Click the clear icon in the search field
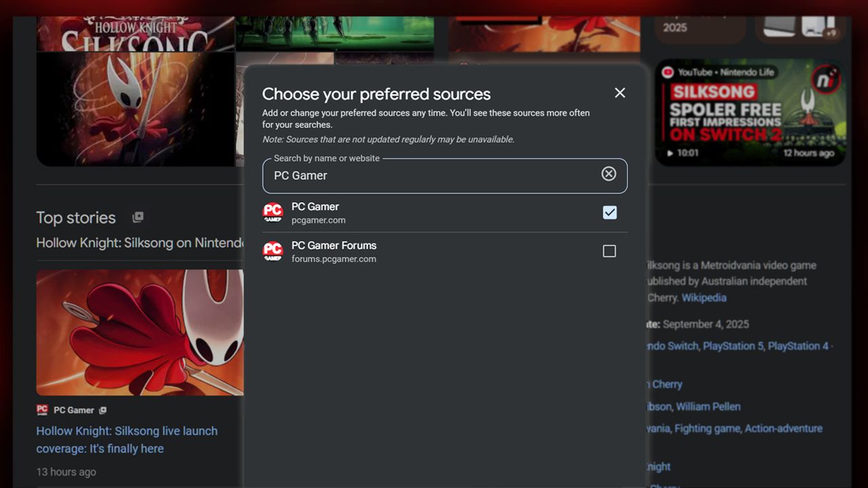This screenshot has height=488, width=868. [608, 174]
